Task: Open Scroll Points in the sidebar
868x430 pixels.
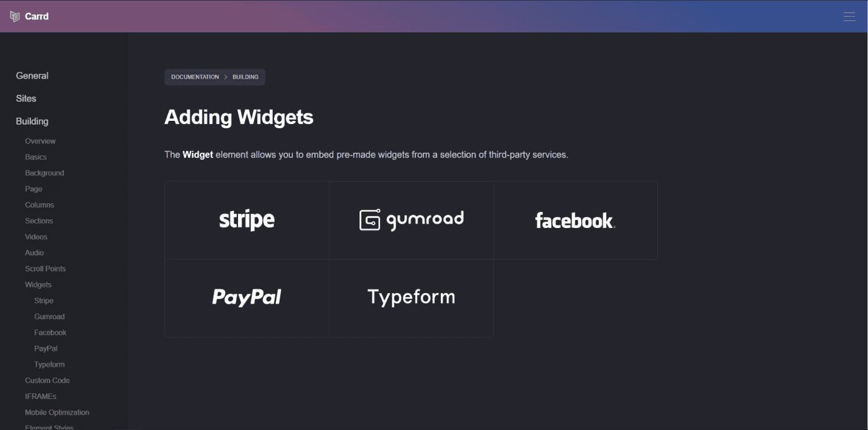Action: [45, 269]
